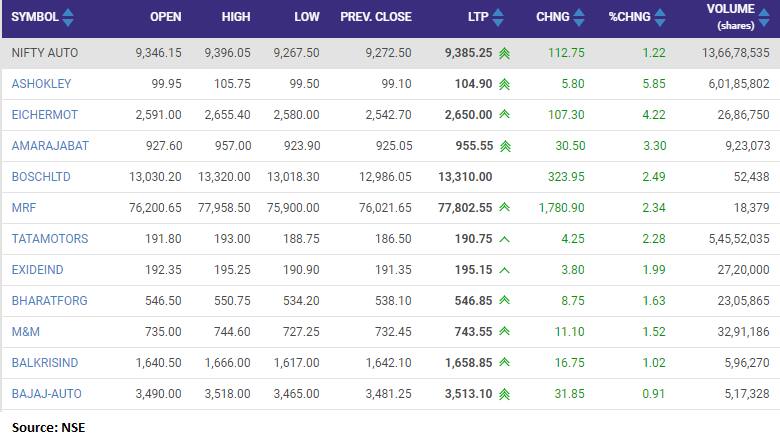Click the PREV. CLOSE column header
Viewport: 780px width, 438px height.
click(x=376, y=17)
